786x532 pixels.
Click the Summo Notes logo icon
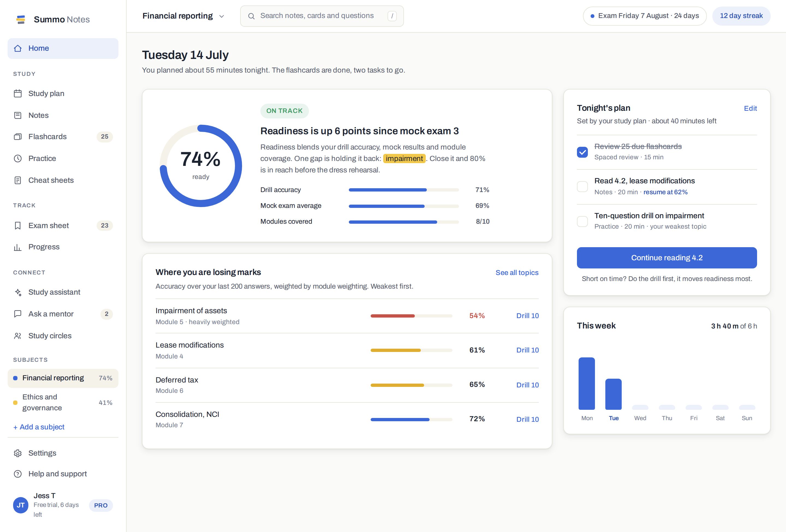pos(21,20)
